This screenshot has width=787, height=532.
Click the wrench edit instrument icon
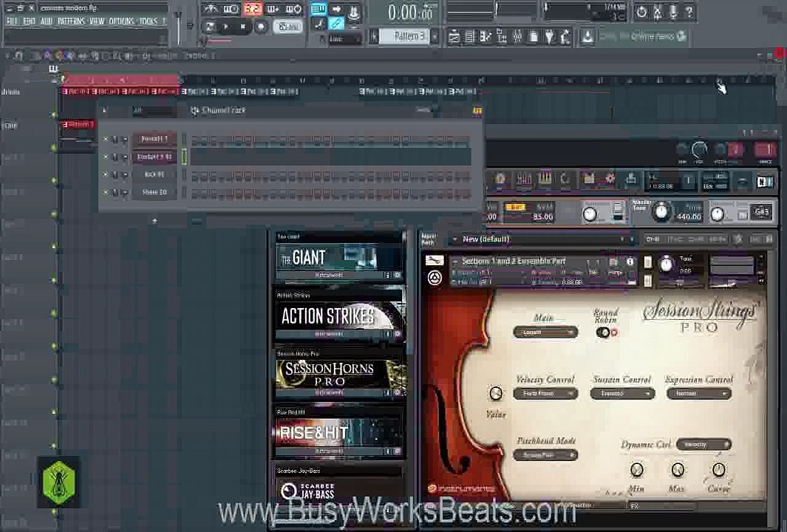point(435,261)
